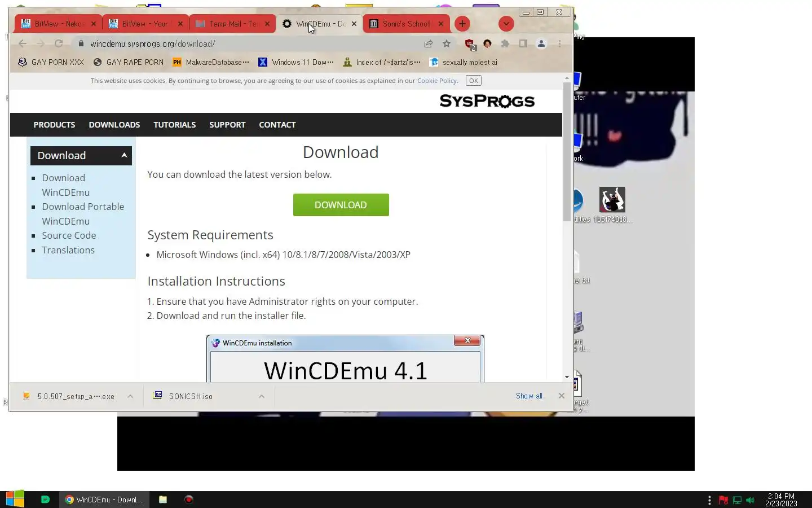Close the Sonic's School tab
Screen dimensions: 812x508
[x=441, y=24]
